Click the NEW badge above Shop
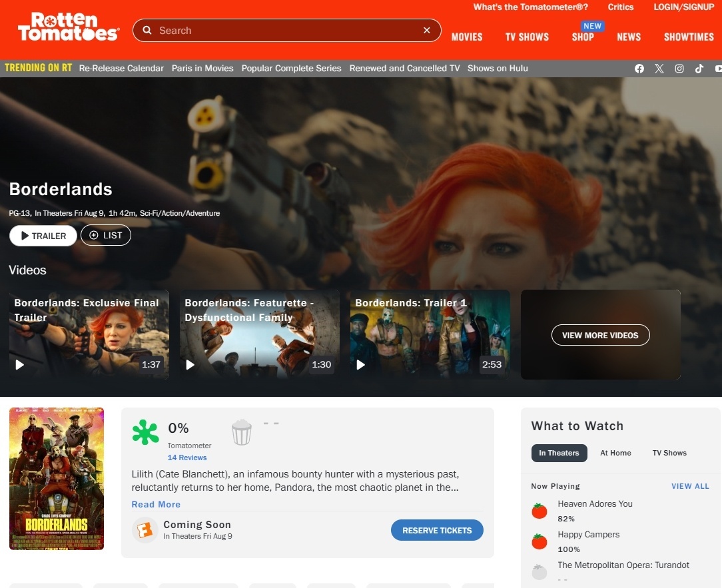The width and height of the screenshot is (722, 588). click(593, 26)
